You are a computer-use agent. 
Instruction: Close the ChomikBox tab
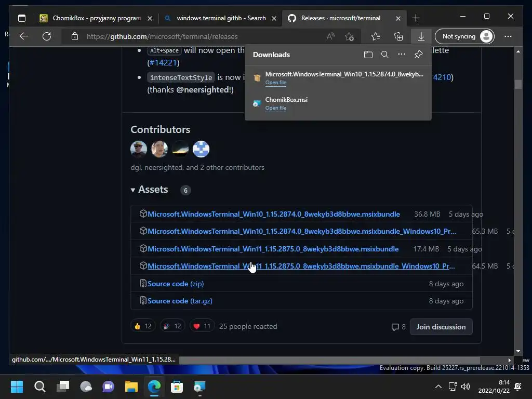[x=150, y=18]
